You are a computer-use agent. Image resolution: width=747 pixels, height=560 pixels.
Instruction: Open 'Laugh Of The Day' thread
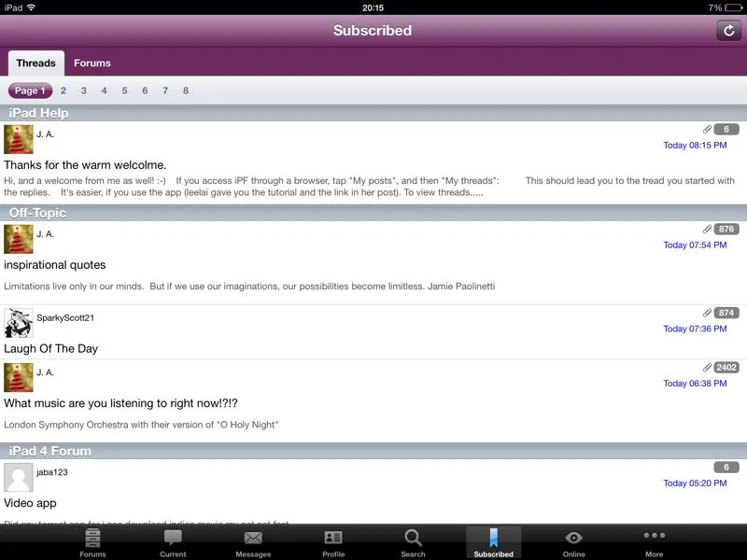pyautogui.click(x=50, y=348)
